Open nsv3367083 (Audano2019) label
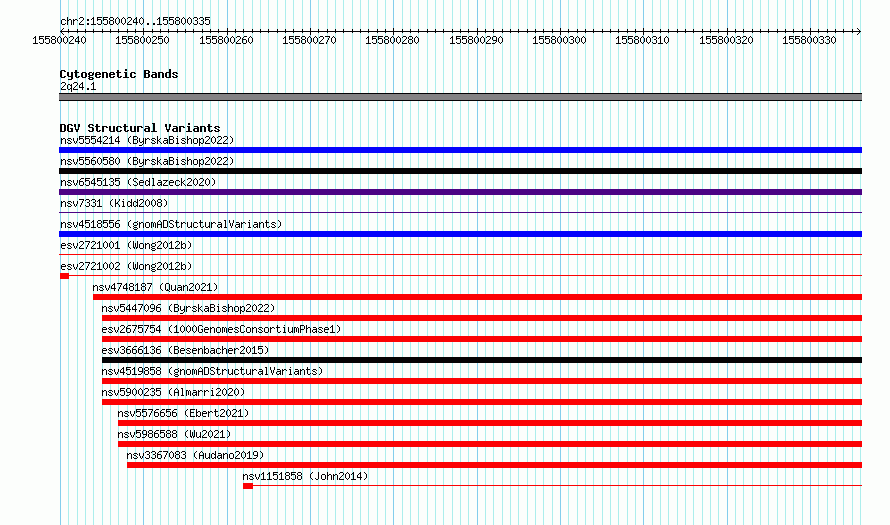This screenshot has width=890, height=525. click(195, 455)
